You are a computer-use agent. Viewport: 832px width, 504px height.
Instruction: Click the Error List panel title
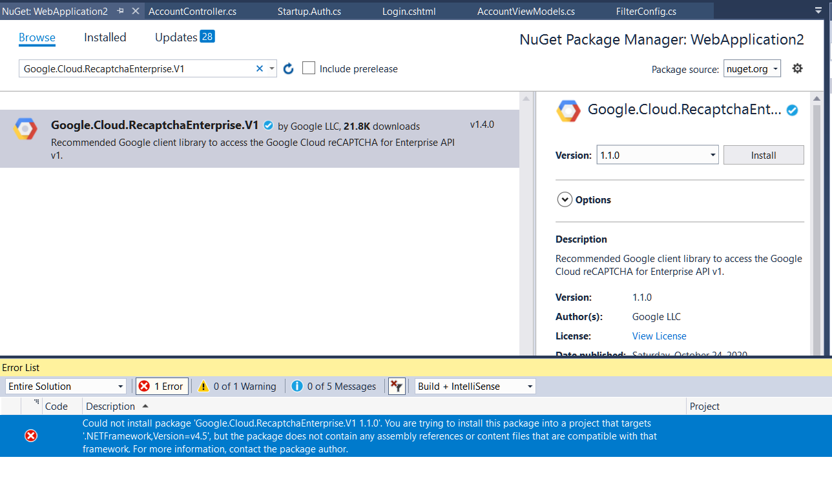(21, 368)
